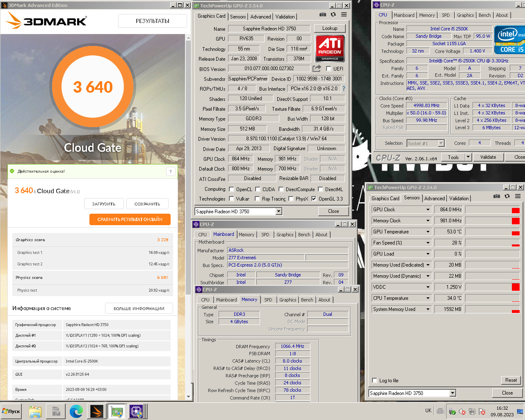This screenshot has width=525, height=420.
Task: Open the Graphics tab in CPU-Z Memory window
Action: point(288,300)
